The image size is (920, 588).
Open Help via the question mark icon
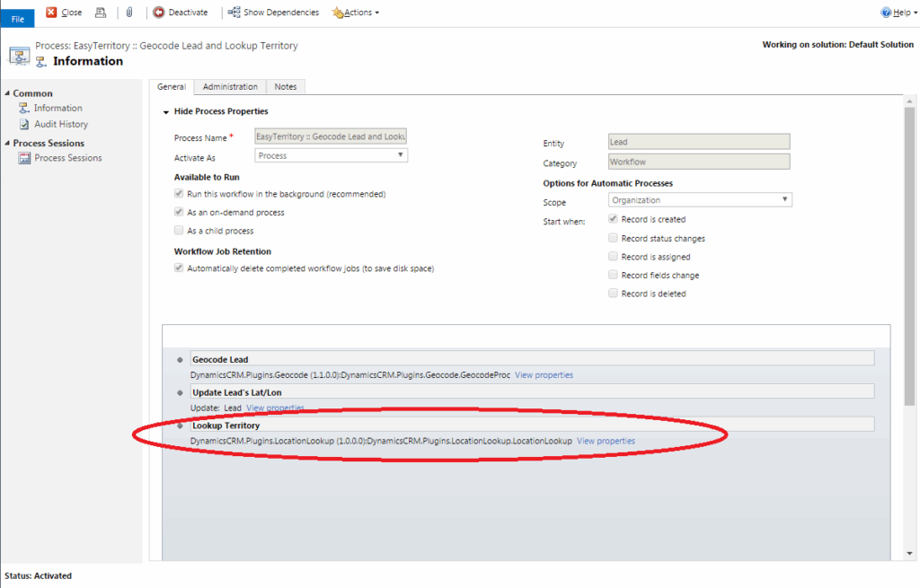click(886, 13)
